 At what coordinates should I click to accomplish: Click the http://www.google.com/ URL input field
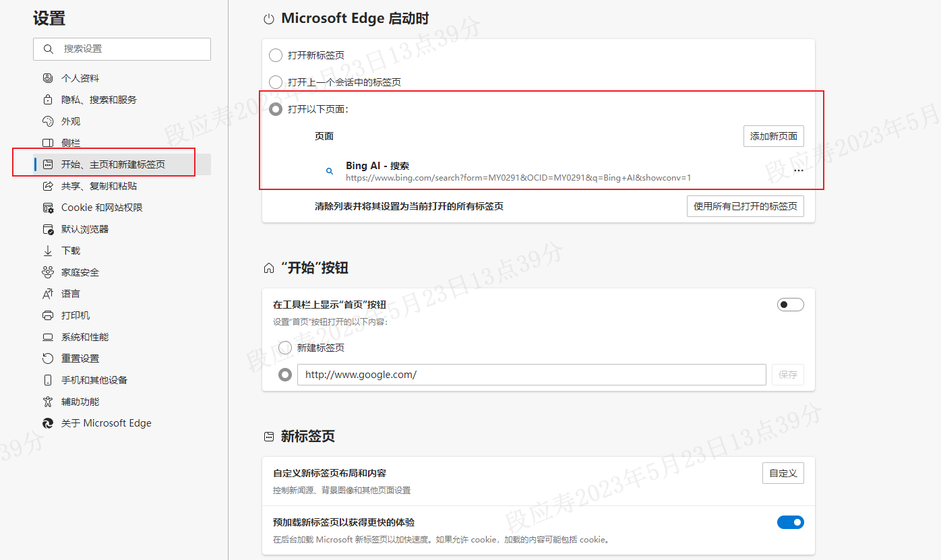(x=532, y=375)
